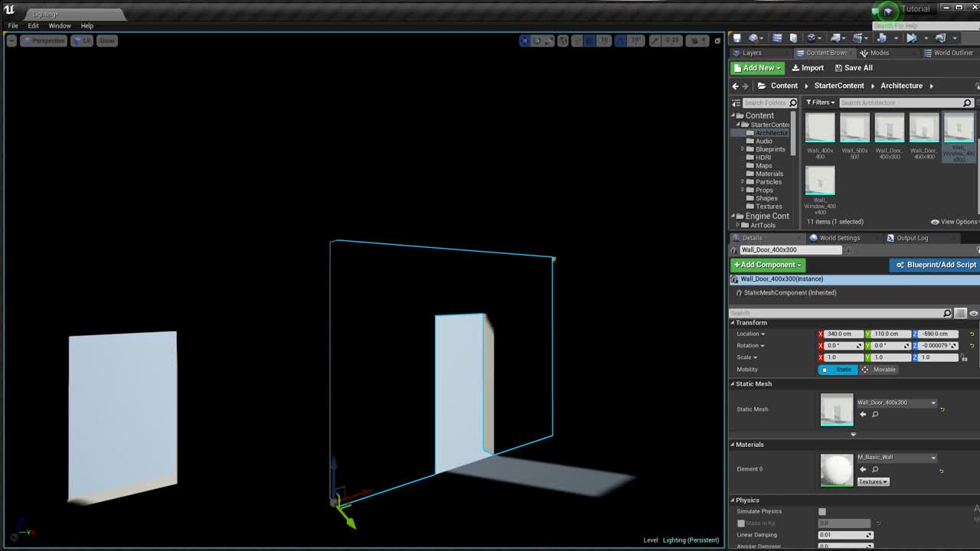Screen dimensions: 980x551
Task: Click the Content toolbar icon
Action: coord(777,37)
